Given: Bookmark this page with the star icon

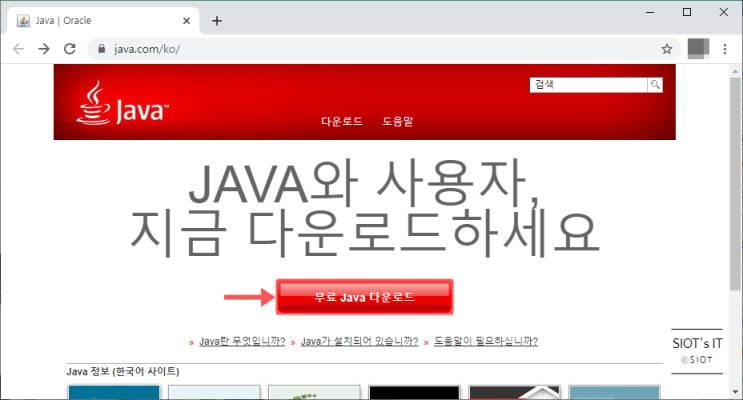Looking at the screenshot, I should tap(667, 49).
